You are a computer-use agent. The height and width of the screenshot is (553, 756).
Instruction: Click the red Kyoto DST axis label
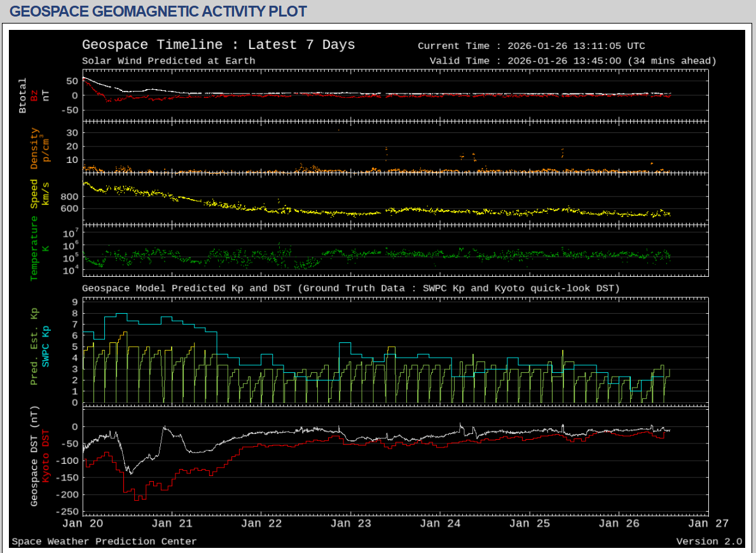(45, 456)
